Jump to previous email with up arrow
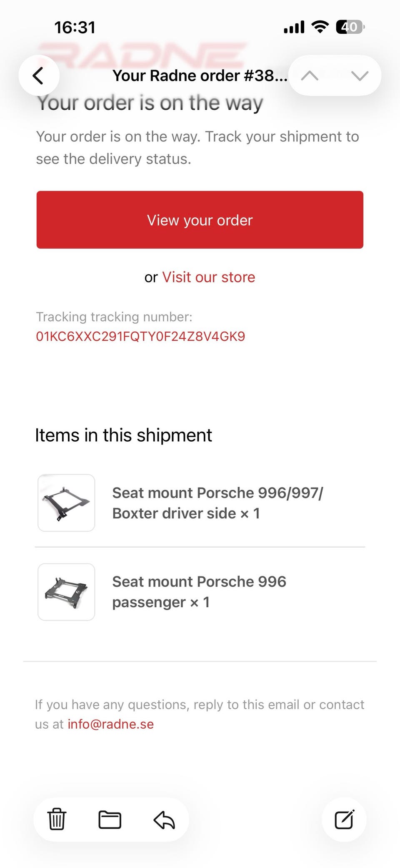 point(310,75)
